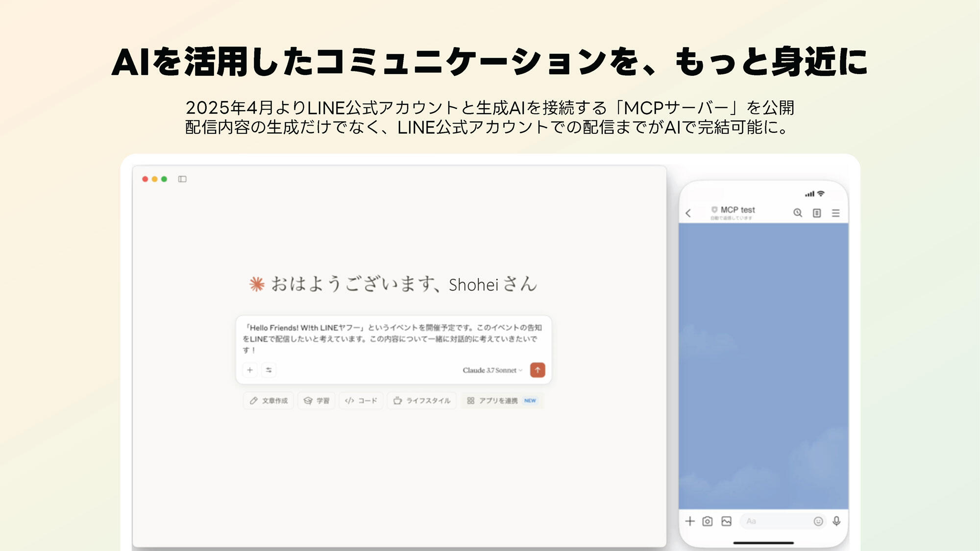Expand the Claude 3.7 Sonnet model dropdown
The height and width of the screenshot is (551, 980).
492,370
